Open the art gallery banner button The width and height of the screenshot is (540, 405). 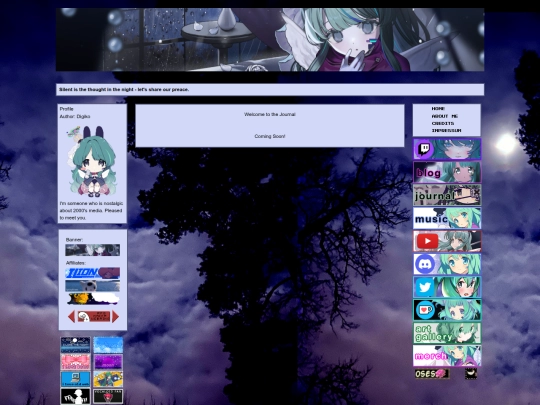[447, 333]
